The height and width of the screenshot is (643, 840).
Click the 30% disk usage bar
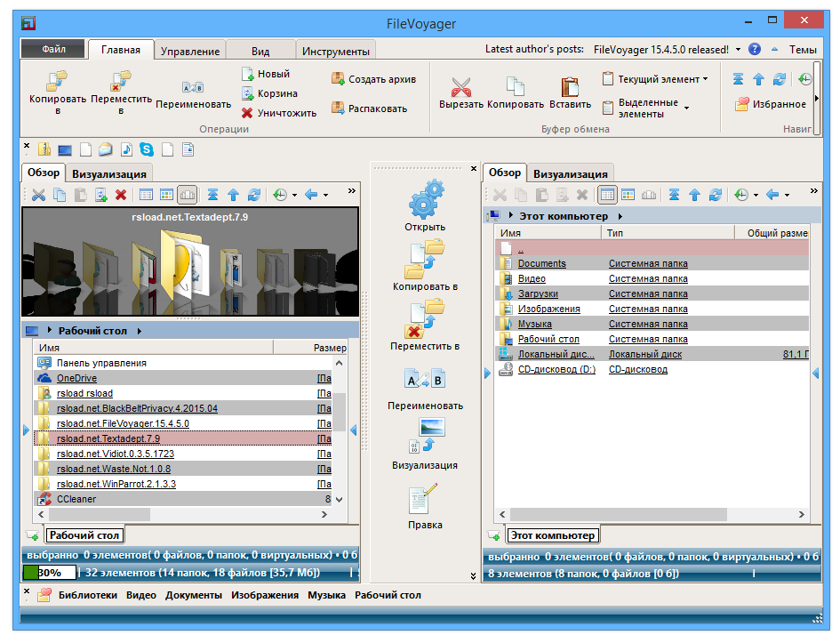coord(50,573)
